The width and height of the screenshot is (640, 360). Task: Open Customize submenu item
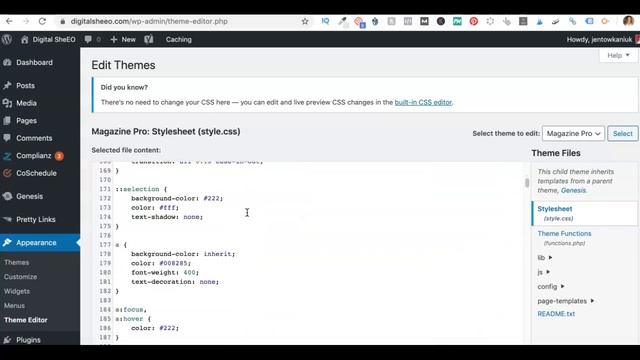click(20, 277)
